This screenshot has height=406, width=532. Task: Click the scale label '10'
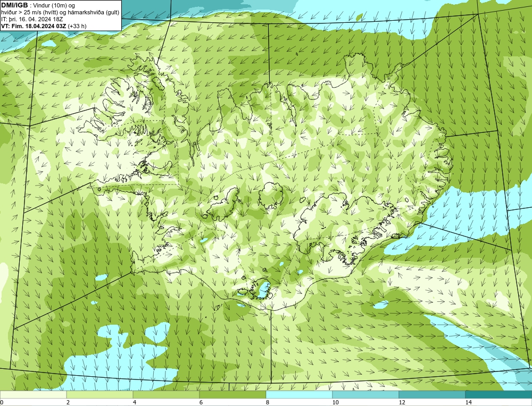click(x=336, y=402)
